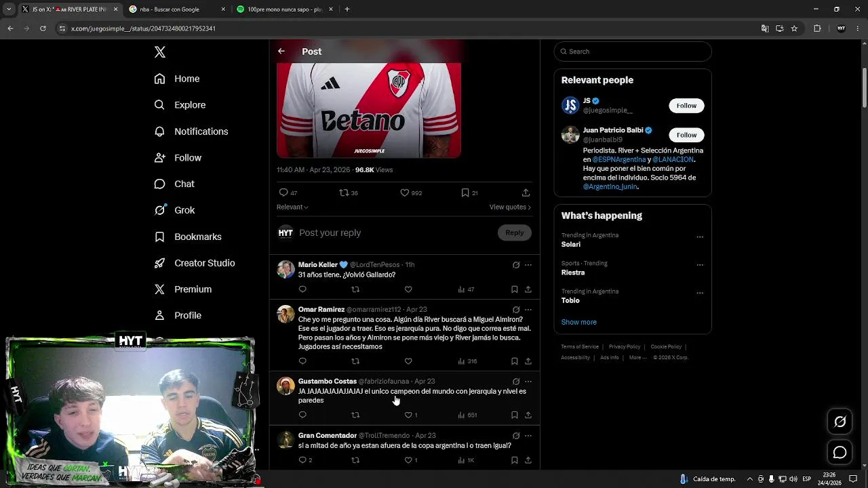Open the Follow sidebar item

click(178, 158)
